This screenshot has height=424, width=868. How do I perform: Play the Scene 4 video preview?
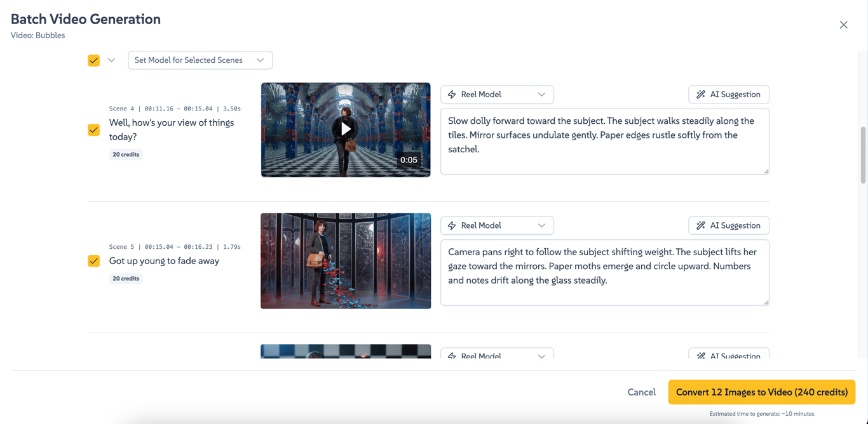346,129
